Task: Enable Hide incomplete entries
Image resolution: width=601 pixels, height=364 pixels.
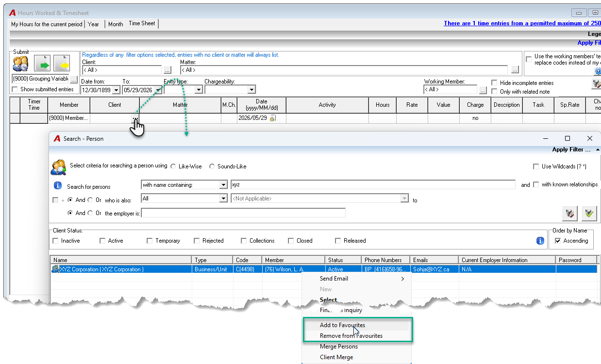Action: [x=495, y=83]
